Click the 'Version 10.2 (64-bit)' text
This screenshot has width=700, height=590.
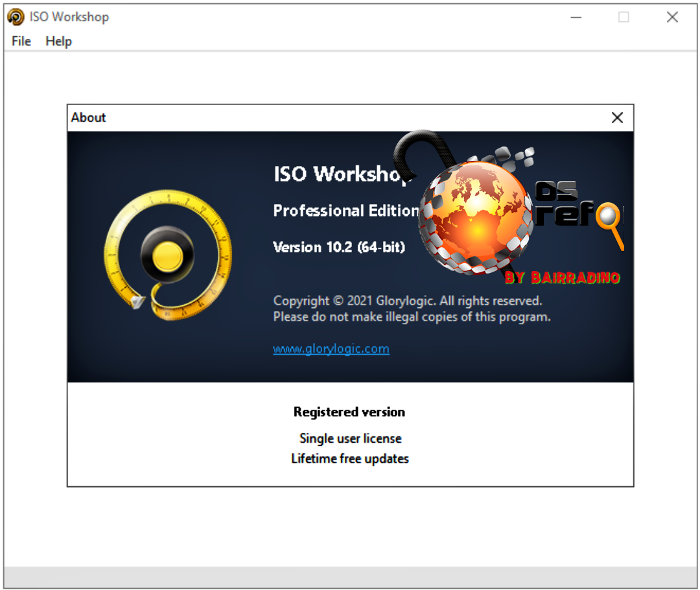[x=339, y=247]
